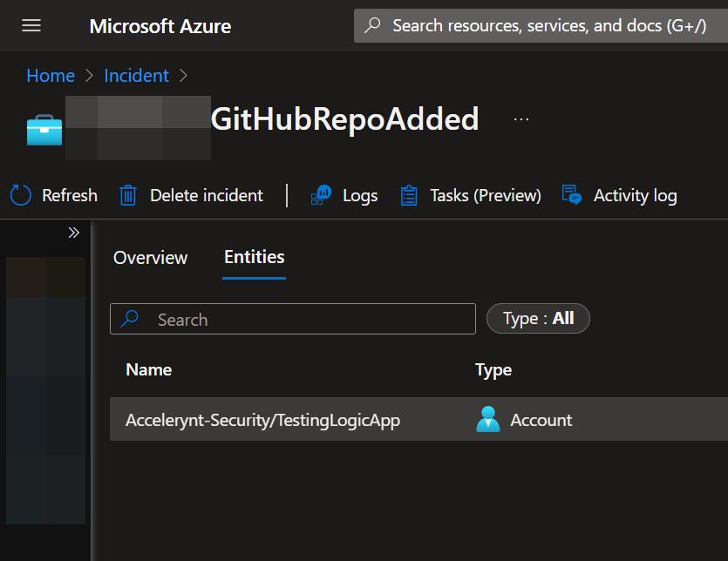Sort by the Name column header
Screen dimensions: 728x561
[x=148, y=370]
